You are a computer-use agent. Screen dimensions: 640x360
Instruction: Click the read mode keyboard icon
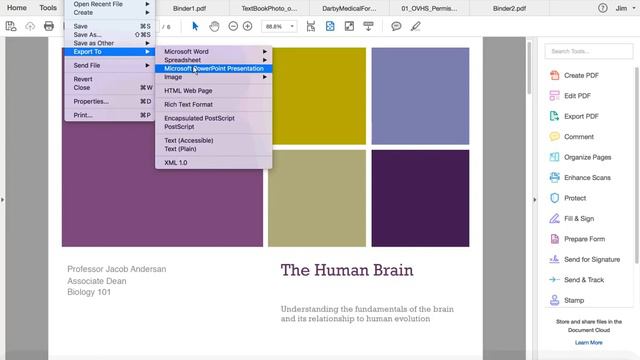click(x=369, y=27)
